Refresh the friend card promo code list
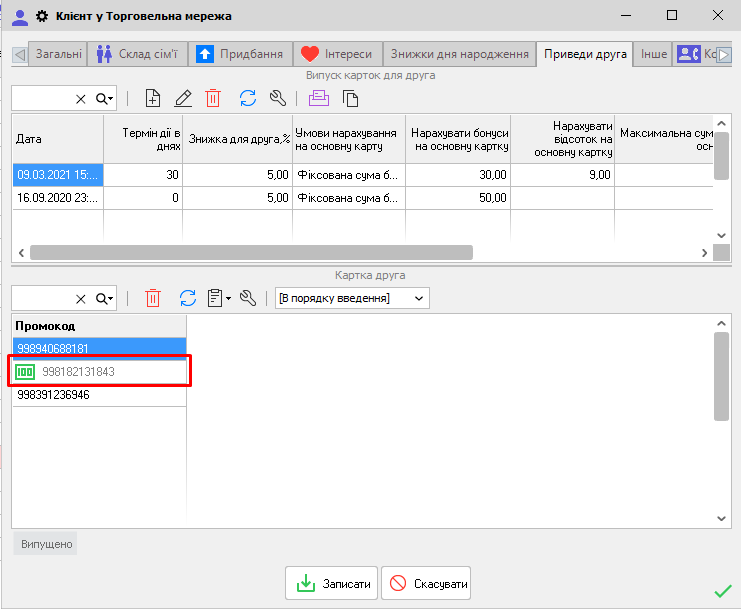741x609 pixels. [188, 298]
